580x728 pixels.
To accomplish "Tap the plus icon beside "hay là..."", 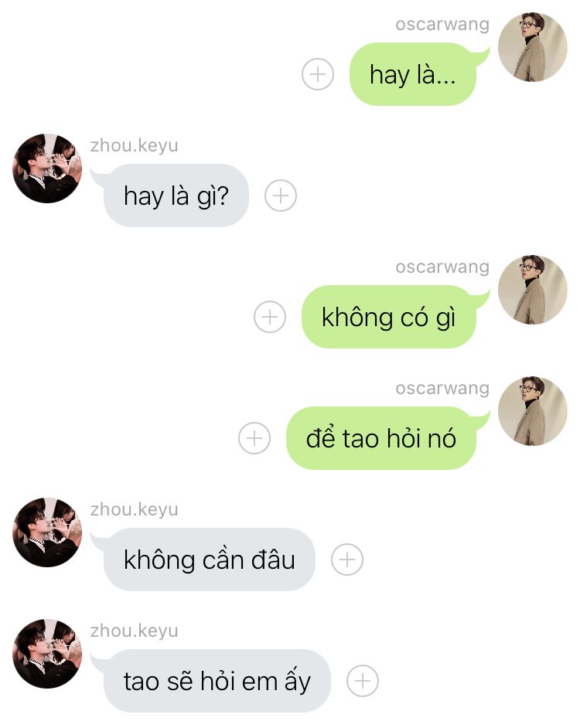I will [x=317, y=74].
